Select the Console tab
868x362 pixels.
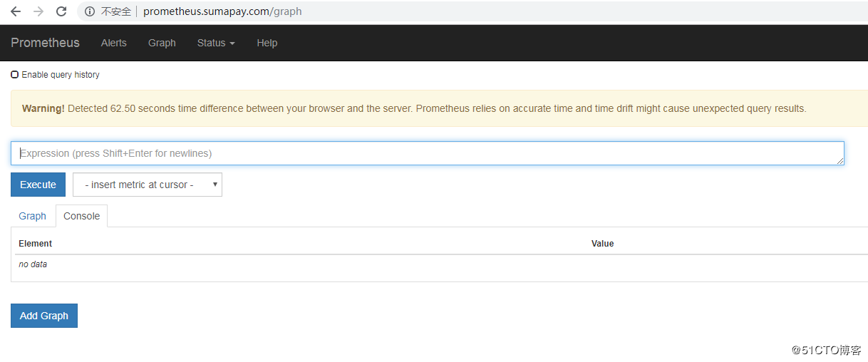pos(81,216)
